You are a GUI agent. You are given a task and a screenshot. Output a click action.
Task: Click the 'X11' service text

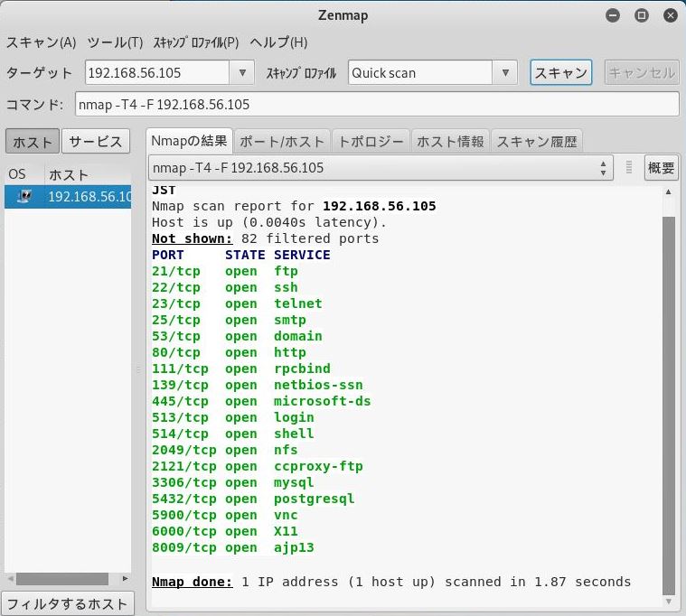tap(286, 531)
